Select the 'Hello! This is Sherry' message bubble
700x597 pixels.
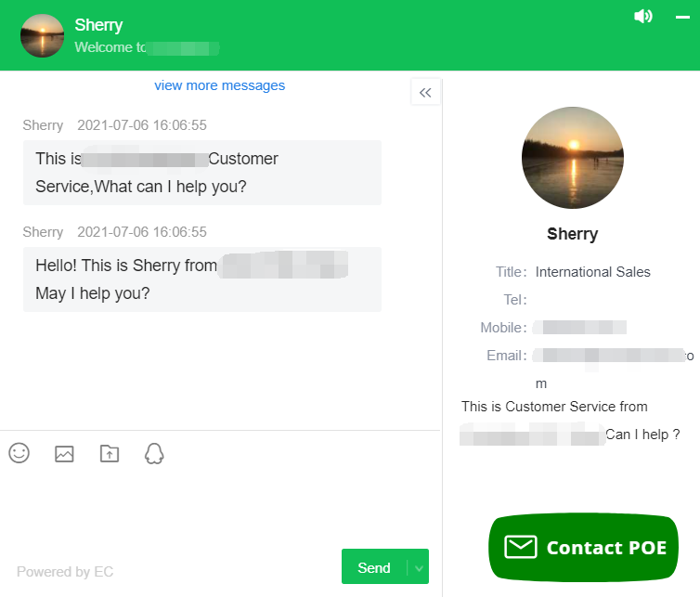[x=201, y=279]
